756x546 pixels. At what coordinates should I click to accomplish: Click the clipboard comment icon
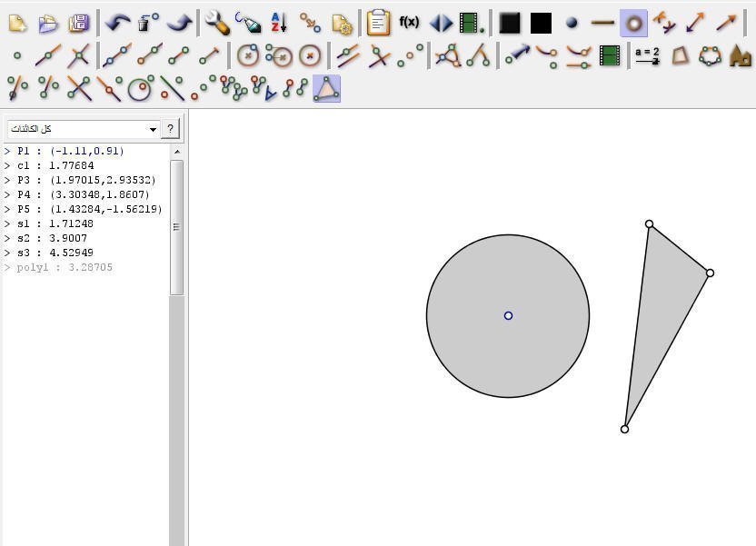tap(379, 23)
